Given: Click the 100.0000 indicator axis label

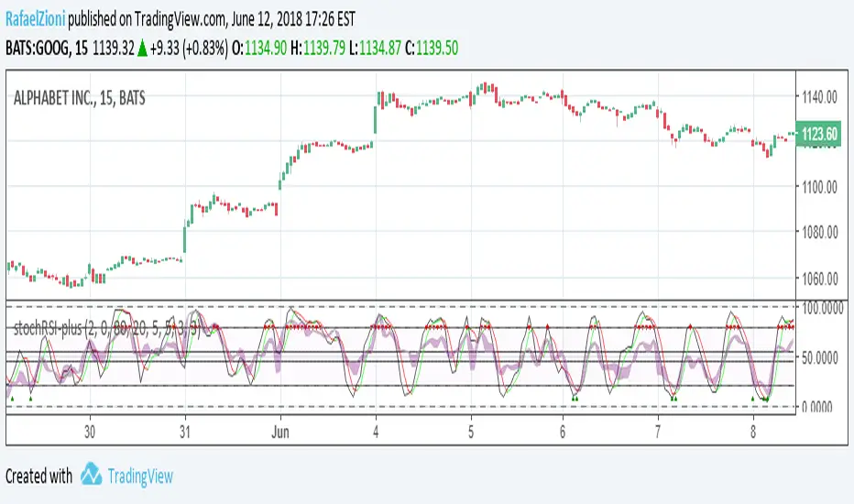Looking at the screenshot, I should point(823,309).
